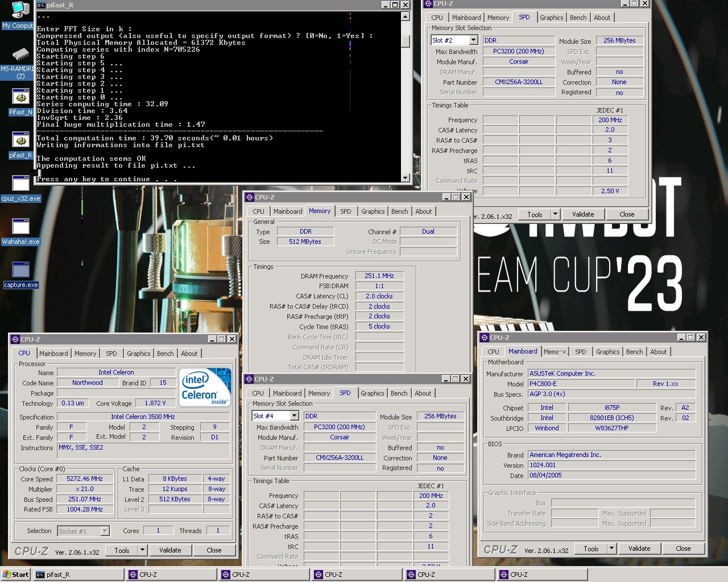The image size is (728, 582).
Task: Click the Core Speed 5272.46 MHz field
Action: [84, 479]
